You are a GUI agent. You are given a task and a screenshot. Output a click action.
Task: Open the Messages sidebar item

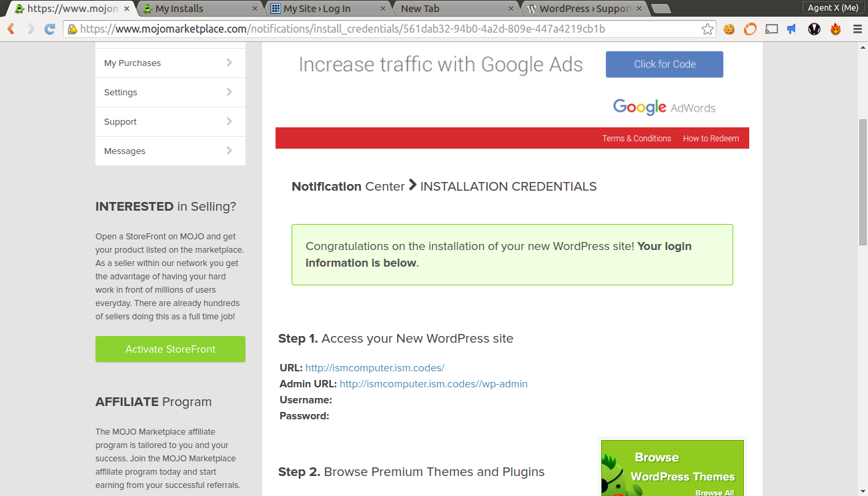(x=170, y=151)
